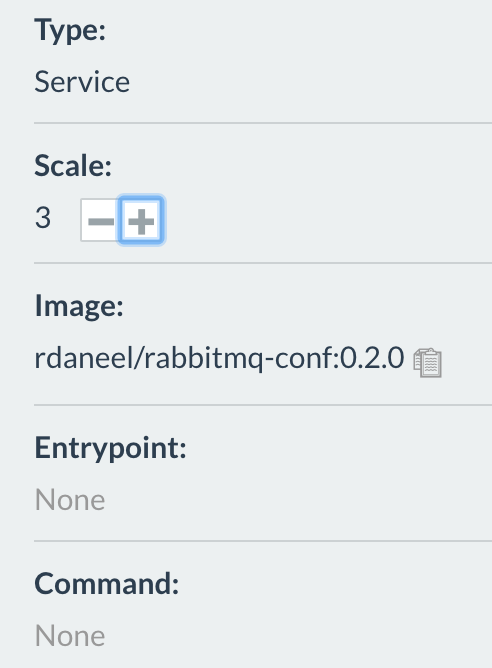Select the rdaneel/rabbitmq-conf:0.2.0 image text
The height and width of the screenshot is (668, 492).
tap(219, 358)
